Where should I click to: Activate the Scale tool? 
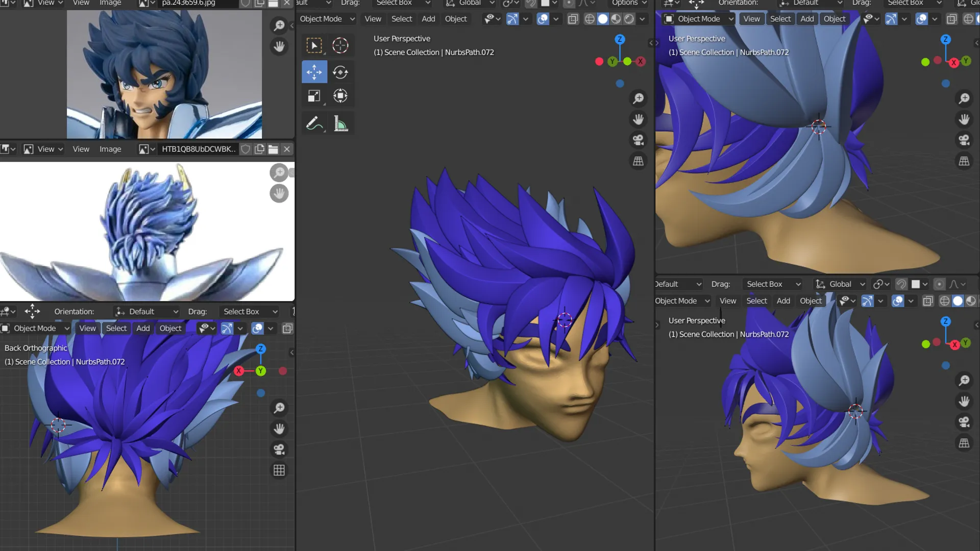pos(314,96)
